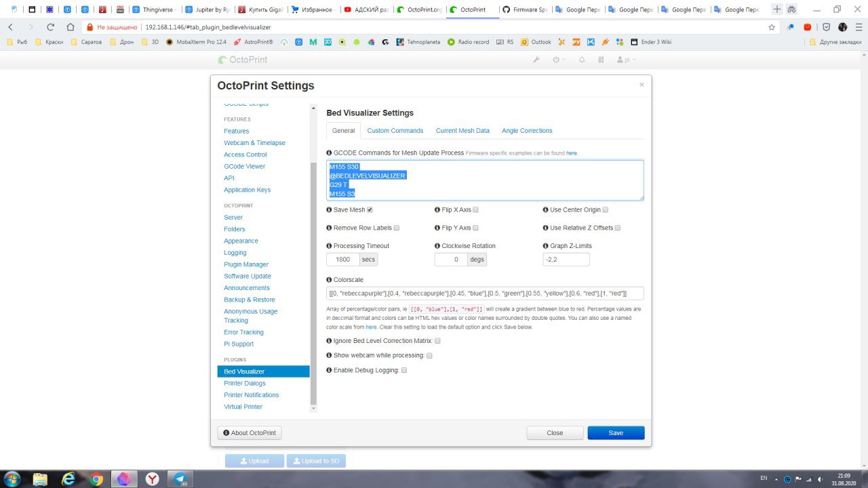Open the OctoPrint system power menu icon
868x488 pixels.
point(557,60)
